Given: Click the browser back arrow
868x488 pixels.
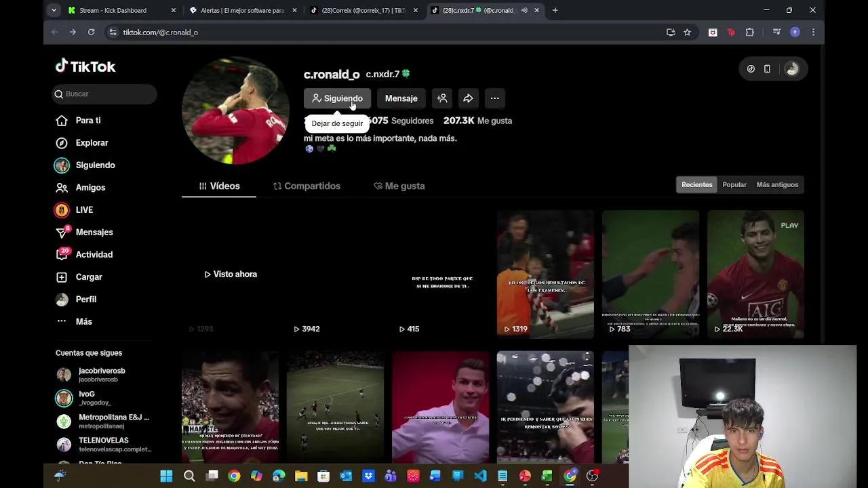Looking at the screenshot, I should tap(55, 33).
